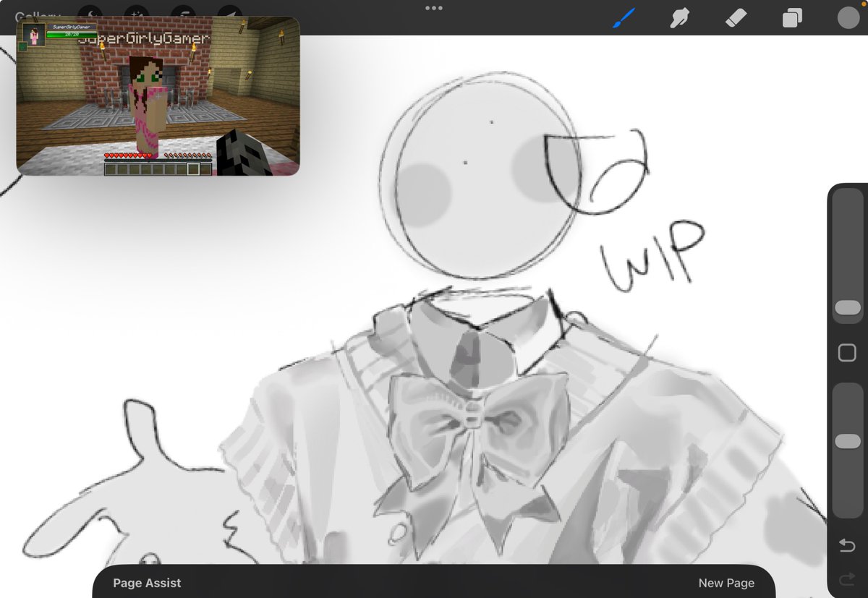Open the active color picker circle
The image size is (868, 598).
pos(848,17)
